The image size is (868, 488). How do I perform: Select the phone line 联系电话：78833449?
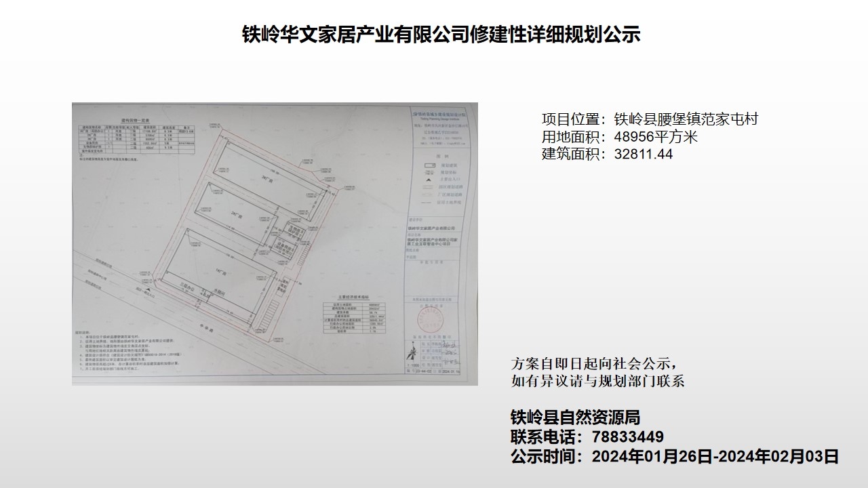click(587, 436)
